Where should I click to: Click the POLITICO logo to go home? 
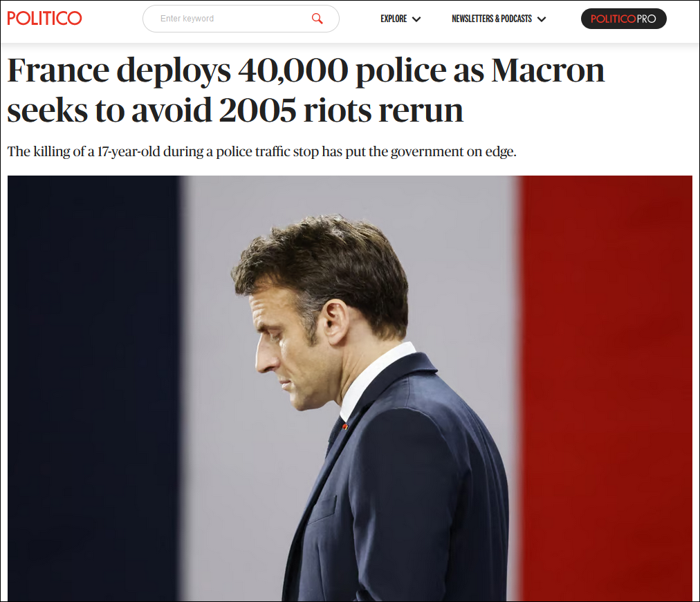[x=45, y=18]
